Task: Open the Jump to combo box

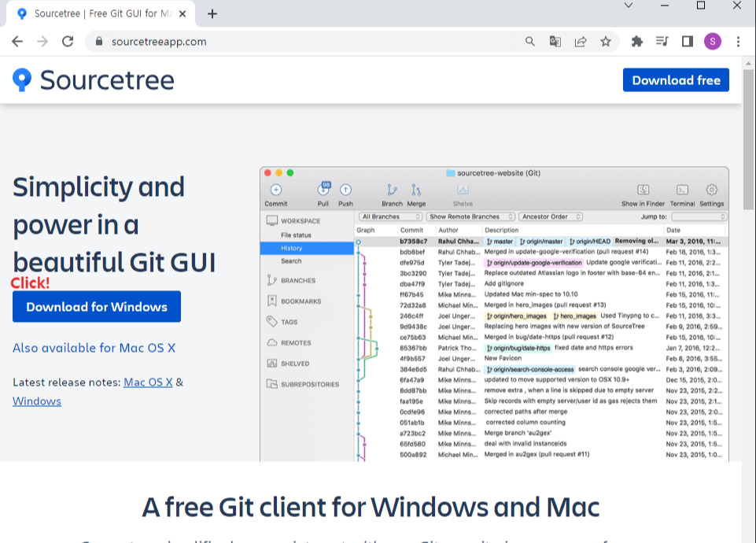Action: (x=699, y=216)
